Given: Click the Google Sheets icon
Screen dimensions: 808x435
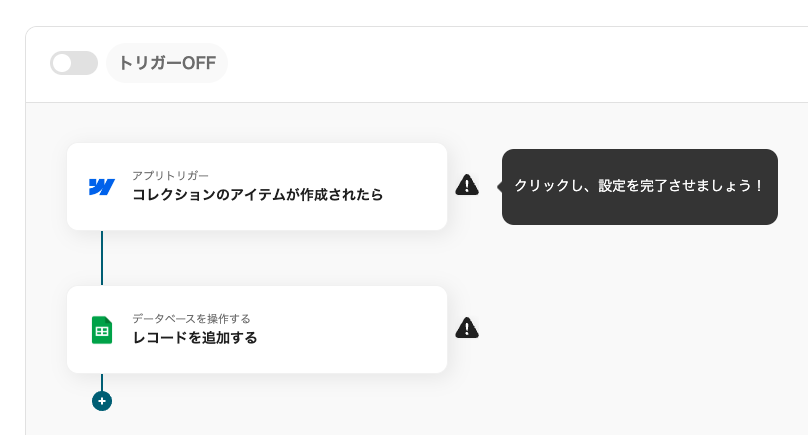Looking at the screenshot, I should coord(102,329).
